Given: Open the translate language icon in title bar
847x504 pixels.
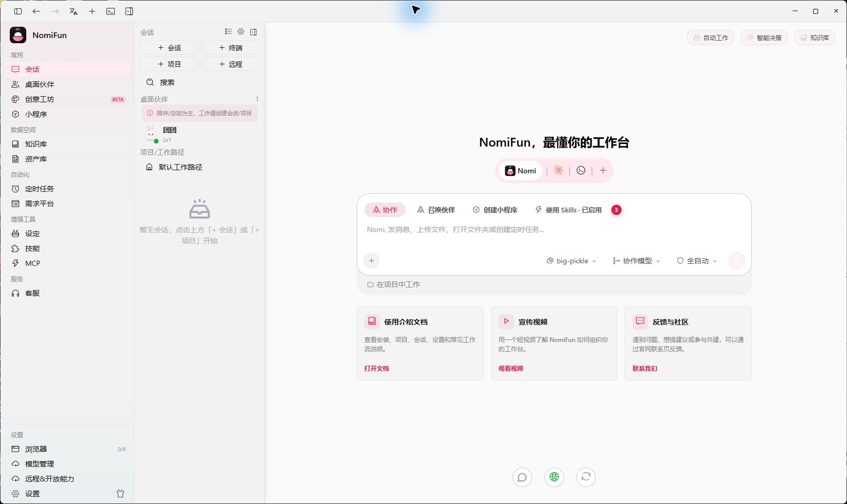Looking at the screenshot, I should [74, 11].
